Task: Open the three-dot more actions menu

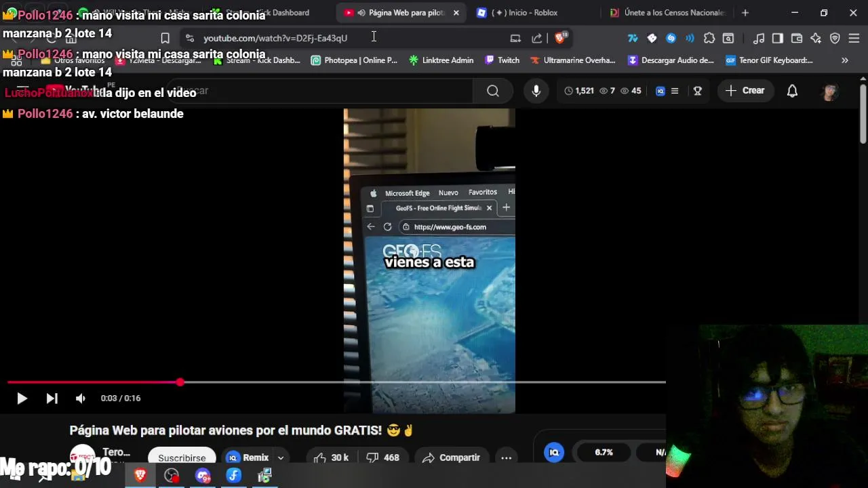Action: click(506, 457)
